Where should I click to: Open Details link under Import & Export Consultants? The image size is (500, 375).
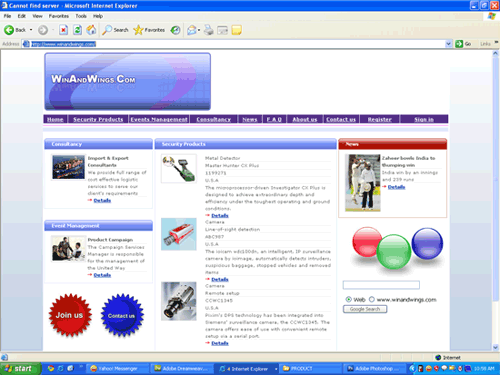coord(102,200)
